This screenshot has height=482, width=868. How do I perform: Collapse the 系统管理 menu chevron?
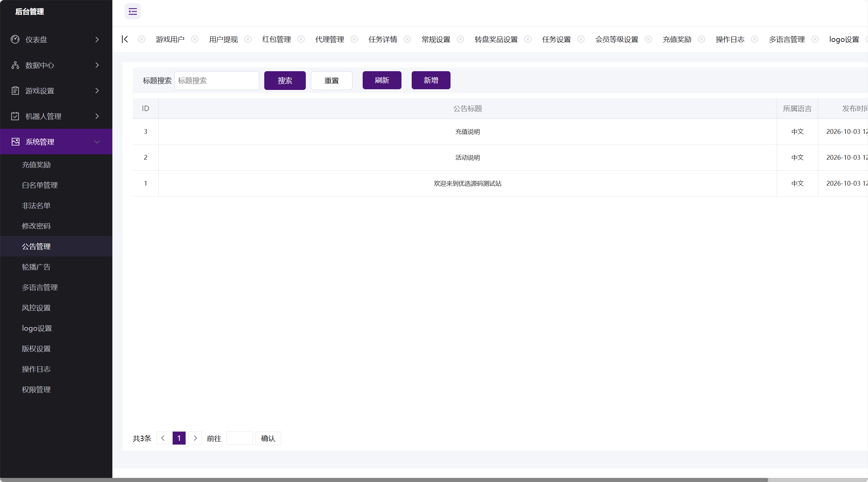(97, 142)
